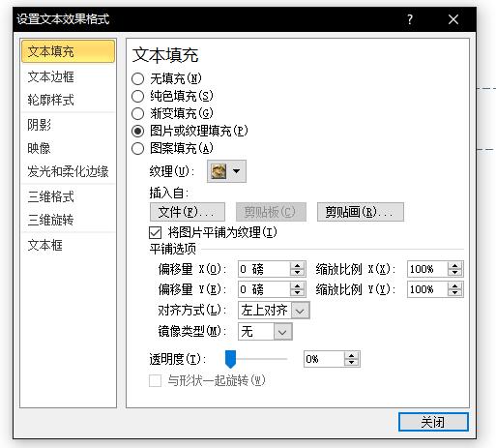
Task: Click the texture thumbnail preview icon
Action: (219, 171)
